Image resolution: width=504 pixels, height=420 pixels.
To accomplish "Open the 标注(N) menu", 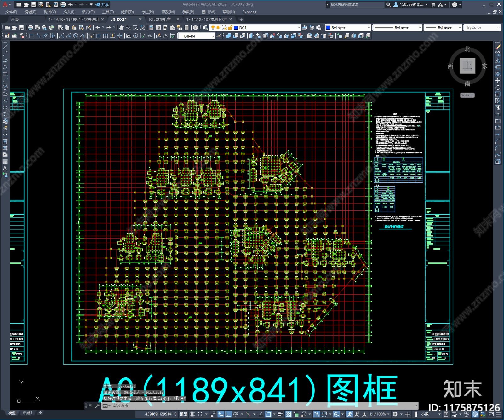I will [147, 12].
